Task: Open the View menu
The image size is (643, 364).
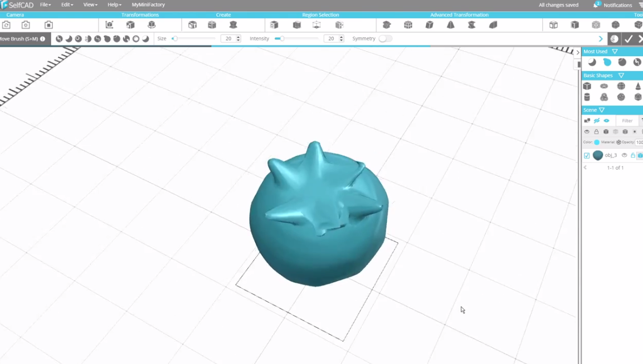Action: (90, 4)
